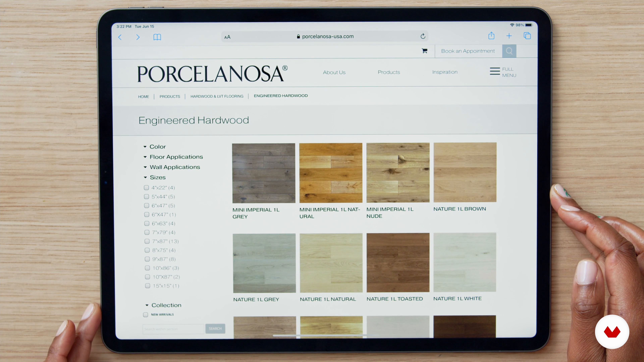Check the 6"X47" (1) size filter
The width and height of the screenshot is (644, 362).
(147, 215)
